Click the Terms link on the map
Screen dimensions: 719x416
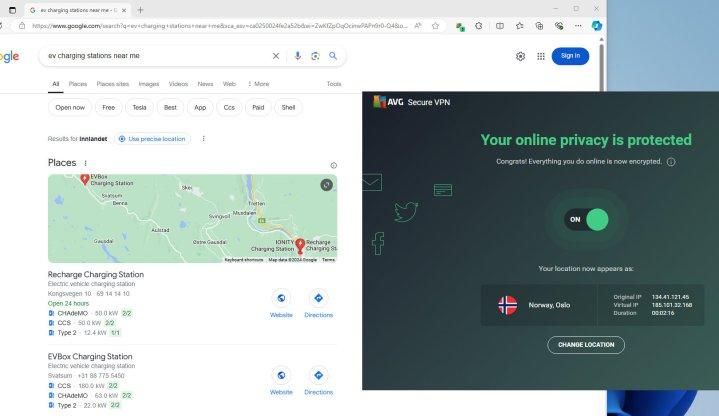coord(328,260)
